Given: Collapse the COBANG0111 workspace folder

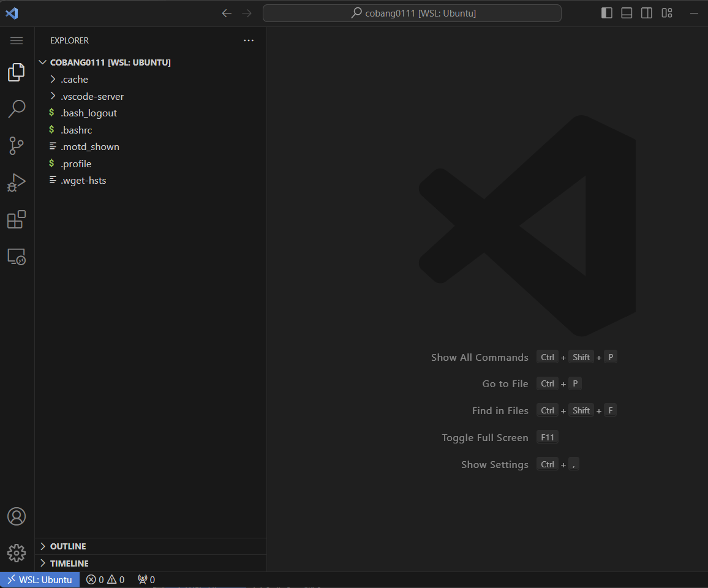Looking at the screenshot, I should pos(151,62).
